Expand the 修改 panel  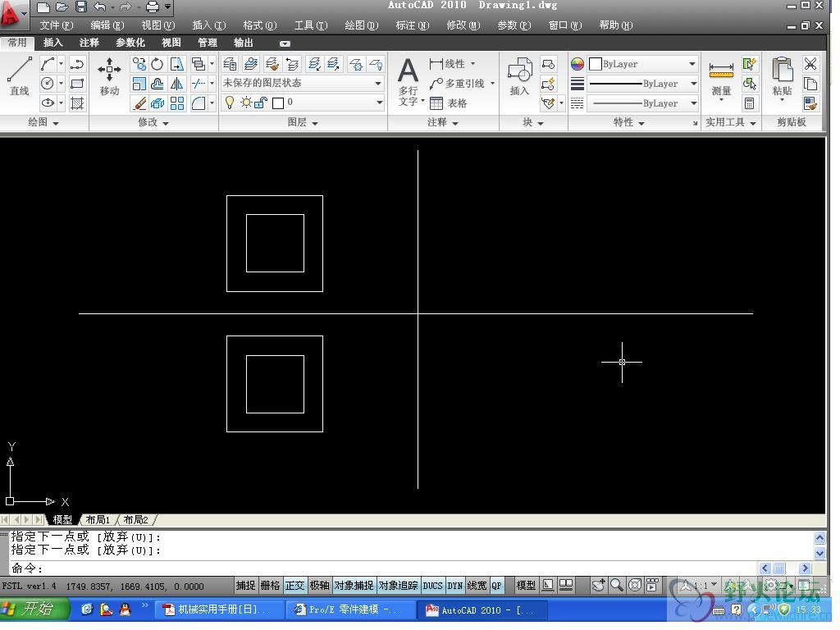(153, 122)
